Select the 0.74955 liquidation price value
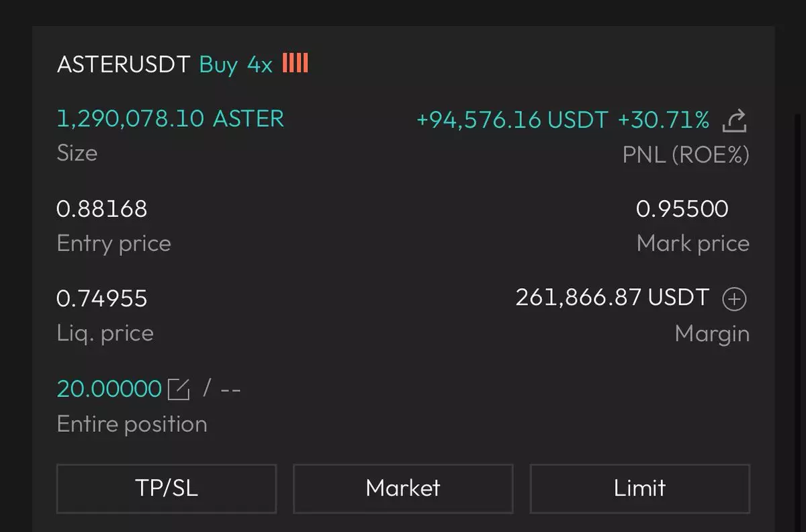The height and width of the screenshot is (532, 806). pyautogui.click(x=102, y=298)
